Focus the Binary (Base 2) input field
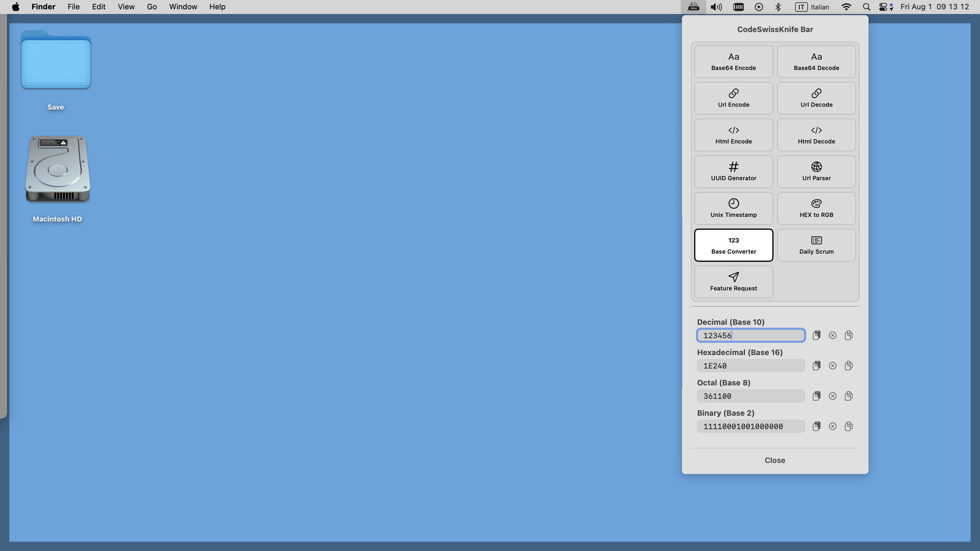The height and width of the screenshot is (551, 980). [750, 426]
